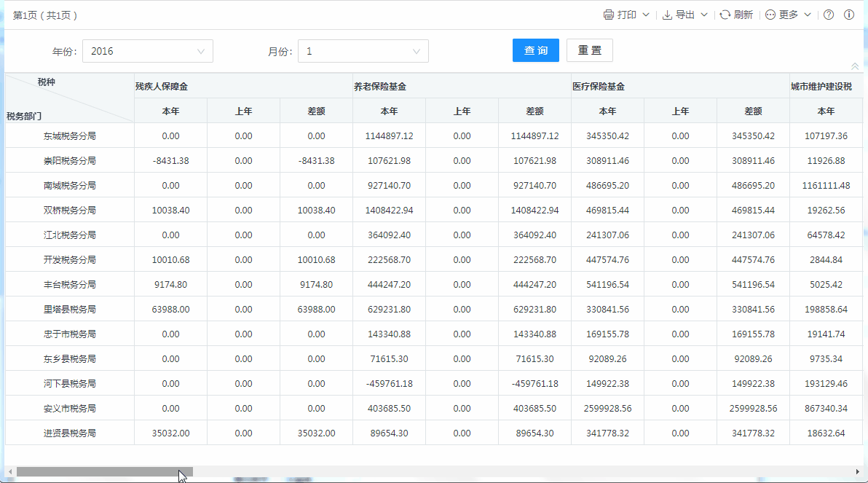Screen dimensions: 868x483
Task: Click the more (更多) ellipsis icon
Action: click(x=770, y=15)
